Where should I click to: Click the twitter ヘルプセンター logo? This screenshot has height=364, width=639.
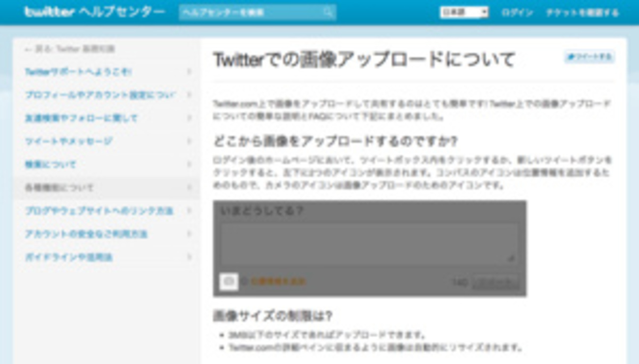94,12
